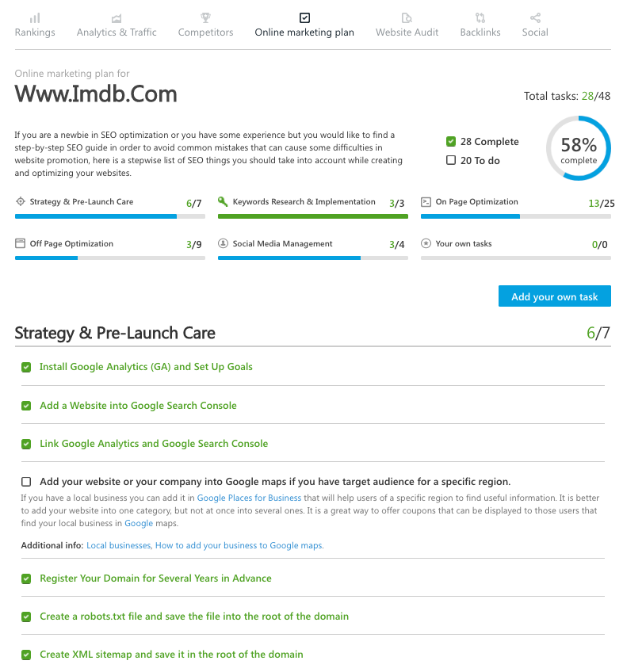Viewport: 623px width, 672px height.
Task: Click the Keywords Research wrench icon
Action: pos(223,202)
